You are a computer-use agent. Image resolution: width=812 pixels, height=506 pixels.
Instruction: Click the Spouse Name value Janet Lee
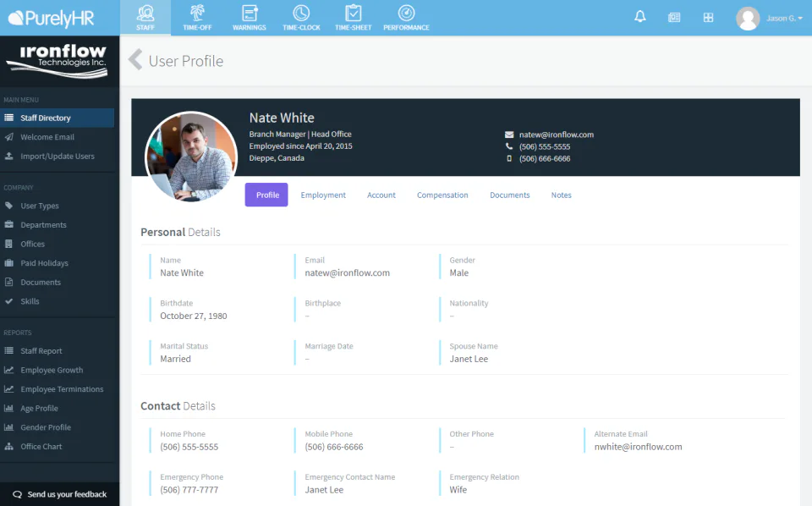click(x=469, y=359)
